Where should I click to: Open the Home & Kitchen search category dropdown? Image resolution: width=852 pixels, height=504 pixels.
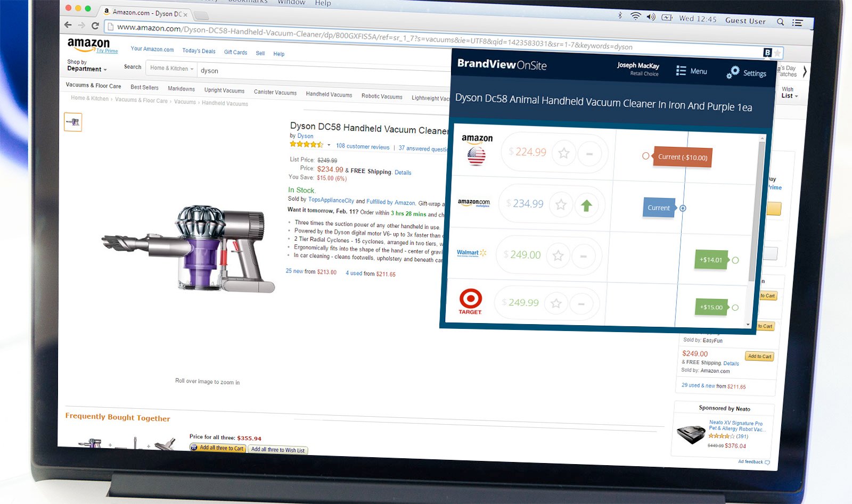(x=171, y=68)
